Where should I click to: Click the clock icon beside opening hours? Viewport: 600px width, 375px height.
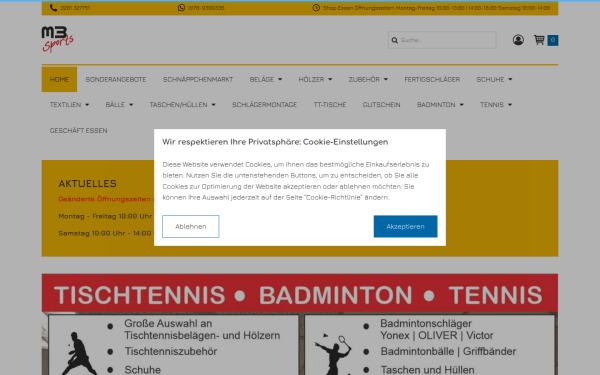(x=316, y=8)
